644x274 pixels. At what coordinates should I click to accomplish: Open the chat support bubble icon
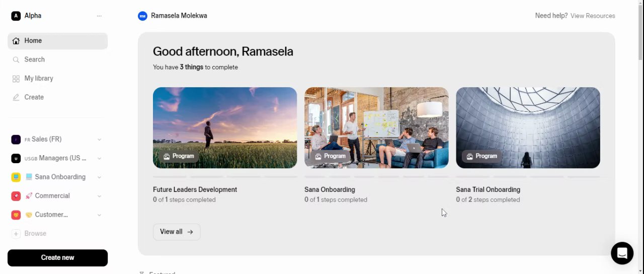pos(622,253)
